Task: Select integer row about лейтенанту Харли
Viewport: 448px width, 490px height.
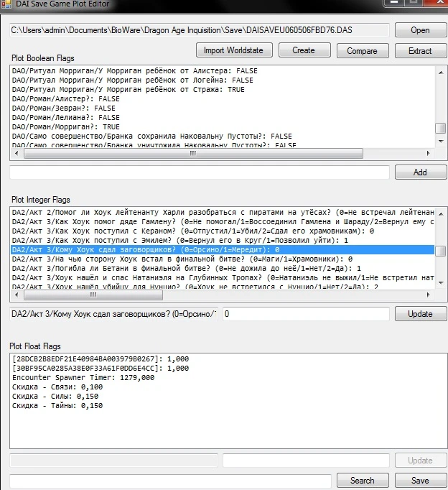Action: click(x=223, y=213)
